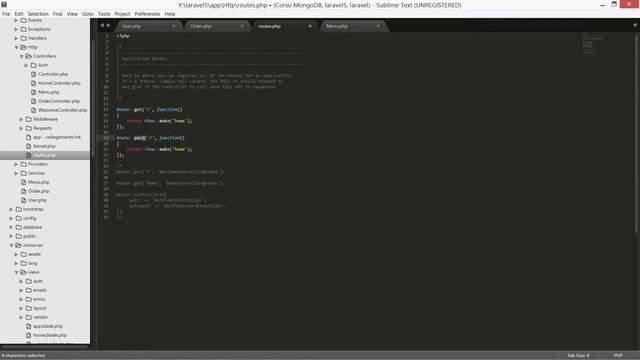Click the Sublime Text app icon in title bar
This screenshot has width=640, height=360.
[x=4, y=4]
